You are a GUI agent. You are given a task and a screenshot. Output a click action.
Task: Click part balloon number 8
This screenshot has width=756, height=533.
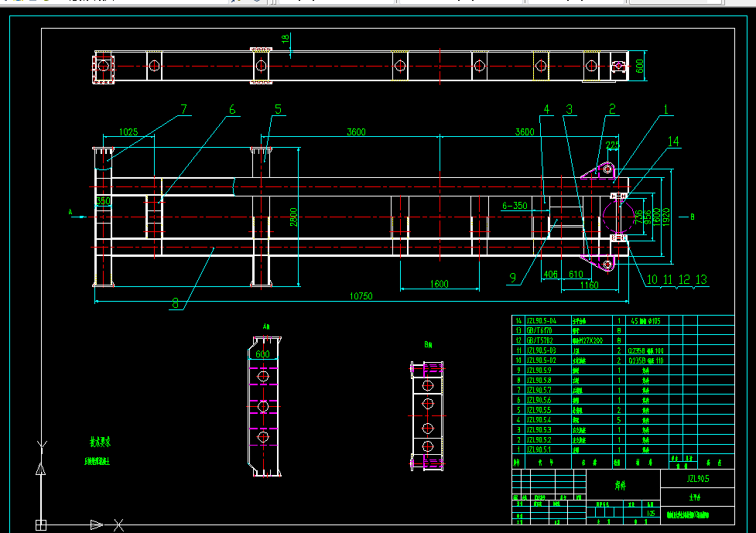(176, 303)
